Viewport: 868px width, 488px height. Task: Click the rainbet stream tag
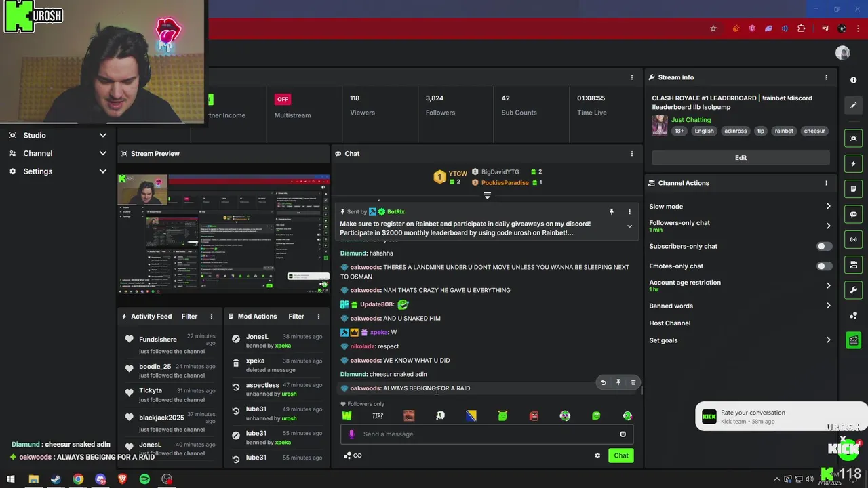(784, 131)
